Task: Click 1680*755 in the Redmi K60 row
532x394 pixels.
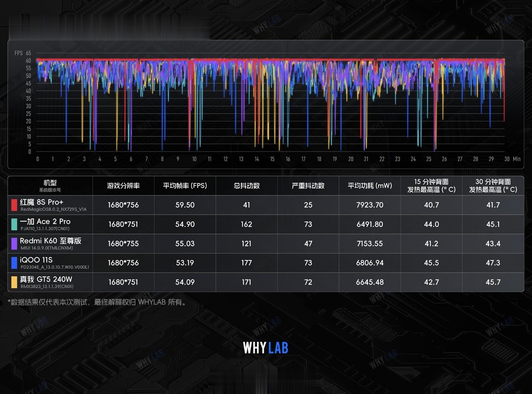Action: coord(123,243)
